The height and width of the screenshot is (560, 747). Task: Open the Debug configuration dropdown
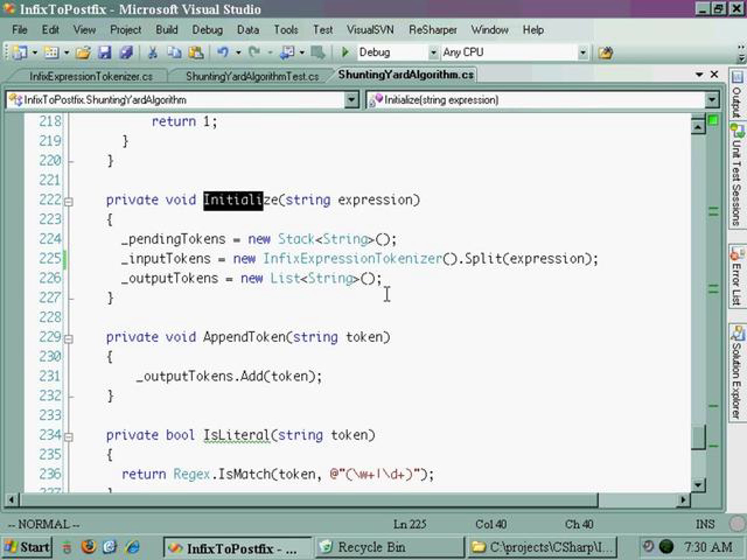click(433, 53)
